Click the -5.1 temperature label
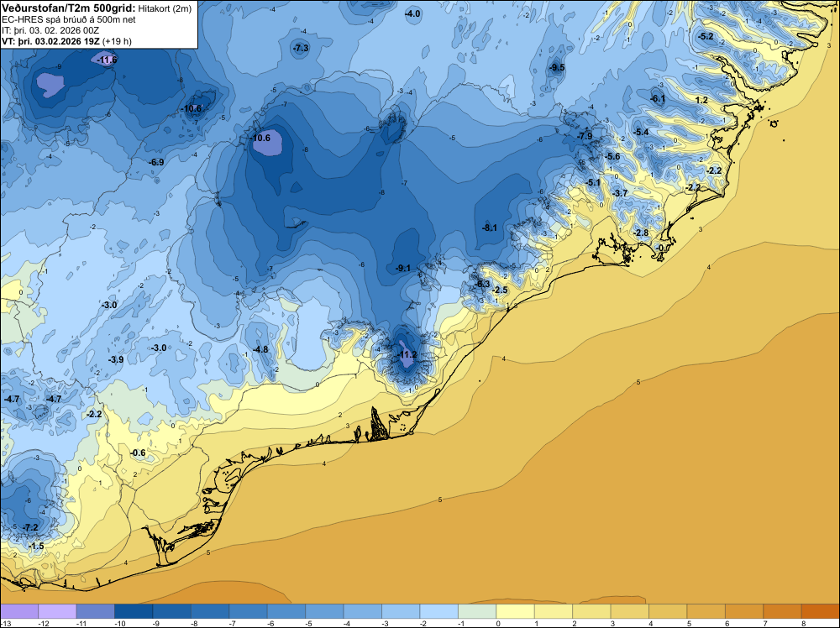The width and height of the screenshot is (840, 628). pyautogui.click(x=592, y=182)
